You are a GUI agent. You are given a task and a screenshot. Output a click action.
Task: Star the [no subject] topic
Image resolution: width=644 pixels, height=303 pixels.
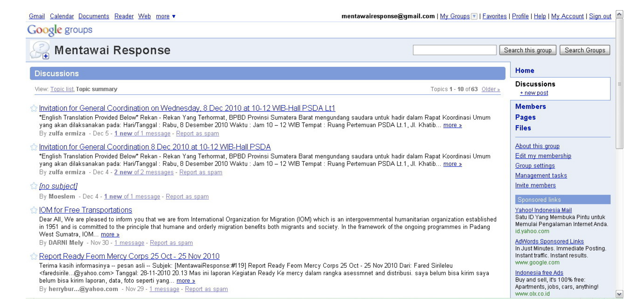pyautogui.click(x=33, y=186)
